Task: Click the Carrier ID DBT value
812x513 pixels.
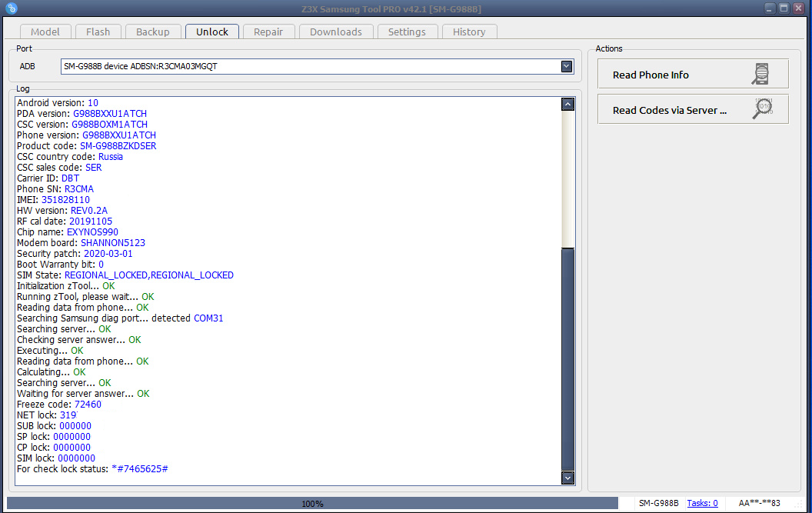Action: click(x=71, y=178)
